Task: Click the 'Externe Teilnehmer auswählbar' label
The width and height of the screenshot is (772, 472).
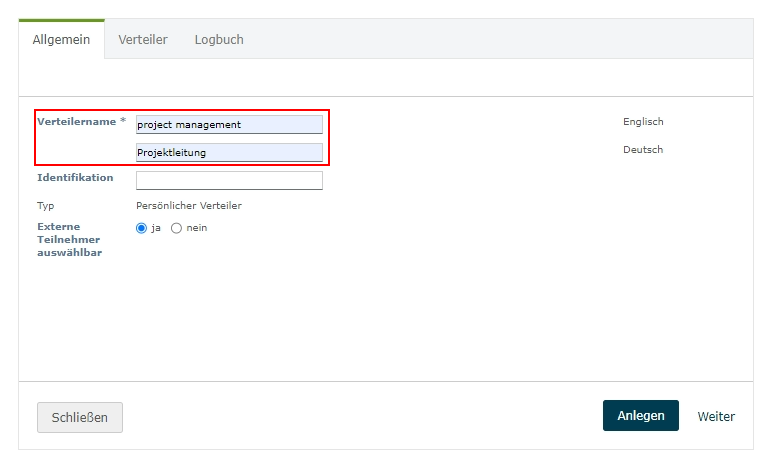Action: tap(69, 240)
